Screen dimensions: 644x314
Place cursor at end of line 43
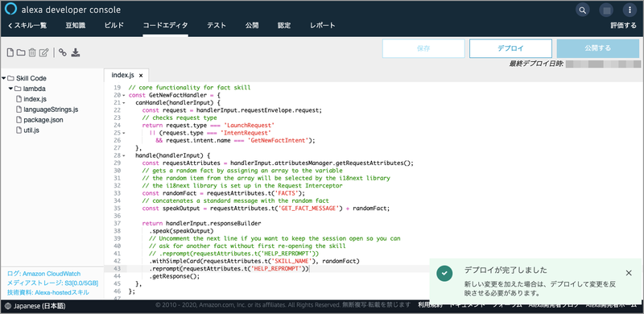point(309,268)
